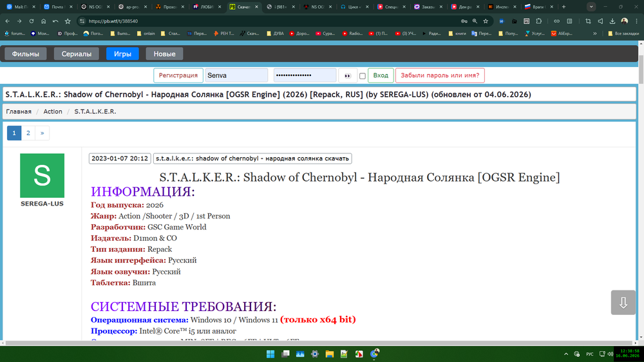Click the show password eye icon
This screenshot has height=362, width=644.
pyautogui.click(x=348, y=75)
